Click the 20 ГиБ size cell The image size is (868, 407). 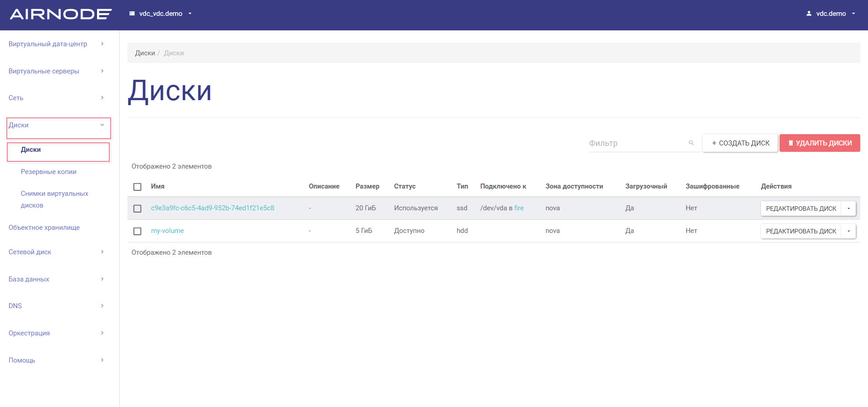[x=366, y=208]
